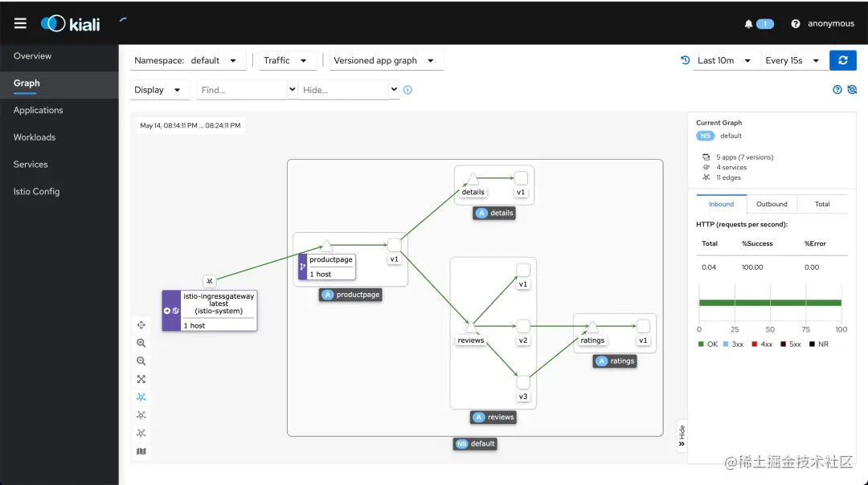Click the find/hide info icon
868x485 pixels.
click(x=408, y=90)
